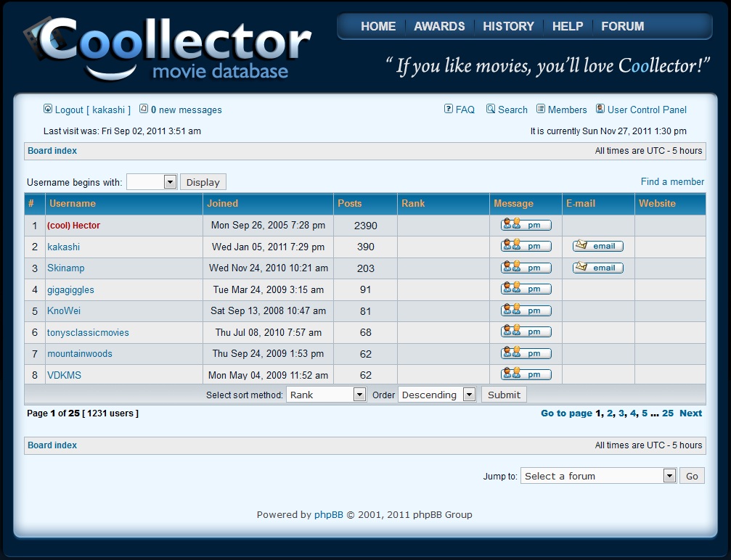Open the VDKMS profile
The image size is (731, 560).
pyautogui.click(x=65, y=375)
